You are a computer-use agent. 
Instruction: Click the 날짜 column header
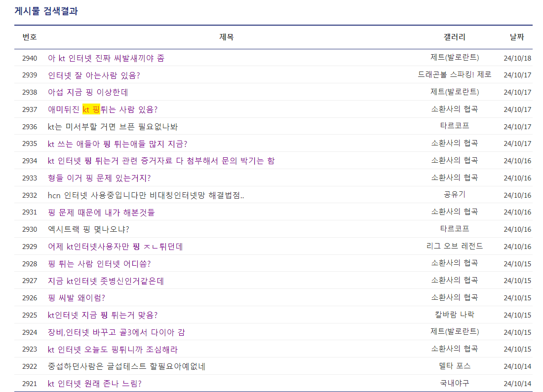coord(517,36)
